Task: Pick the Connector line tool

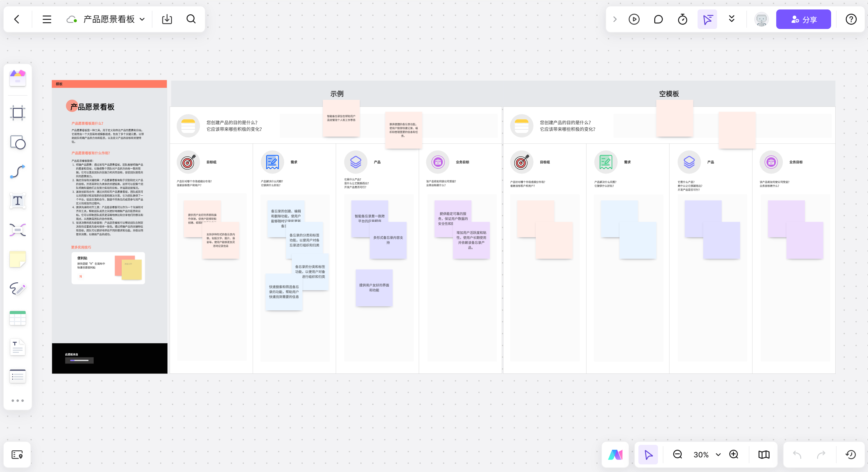Action: pos(17,171)
